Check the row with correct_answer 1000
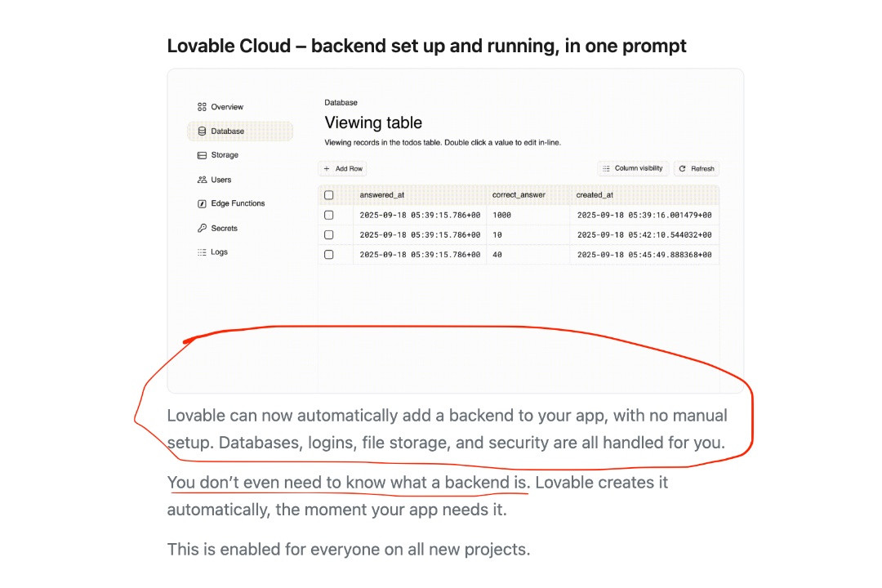882x588 pixels. pos(329,215)
